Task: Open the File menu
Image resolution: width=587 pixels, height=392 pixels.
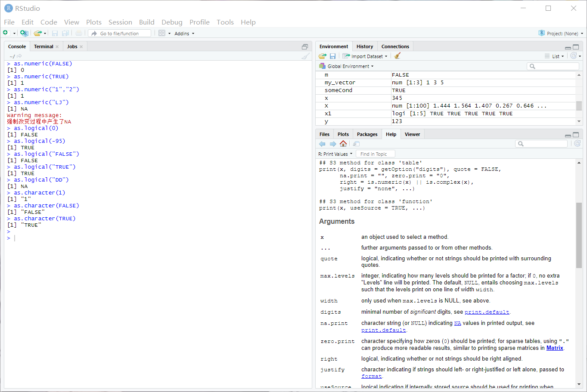Action: tap(9, 22)
